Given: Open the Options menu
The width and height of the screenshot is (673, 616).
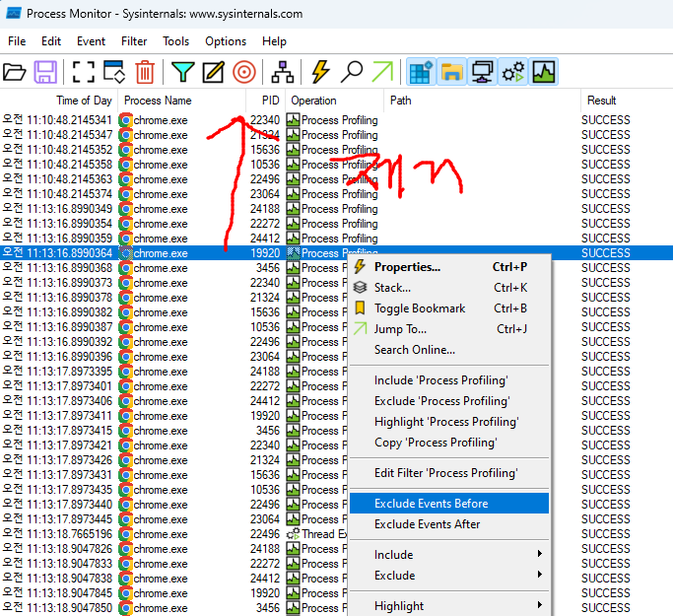Looking at the screenshot, I should [x=226, y=41].
